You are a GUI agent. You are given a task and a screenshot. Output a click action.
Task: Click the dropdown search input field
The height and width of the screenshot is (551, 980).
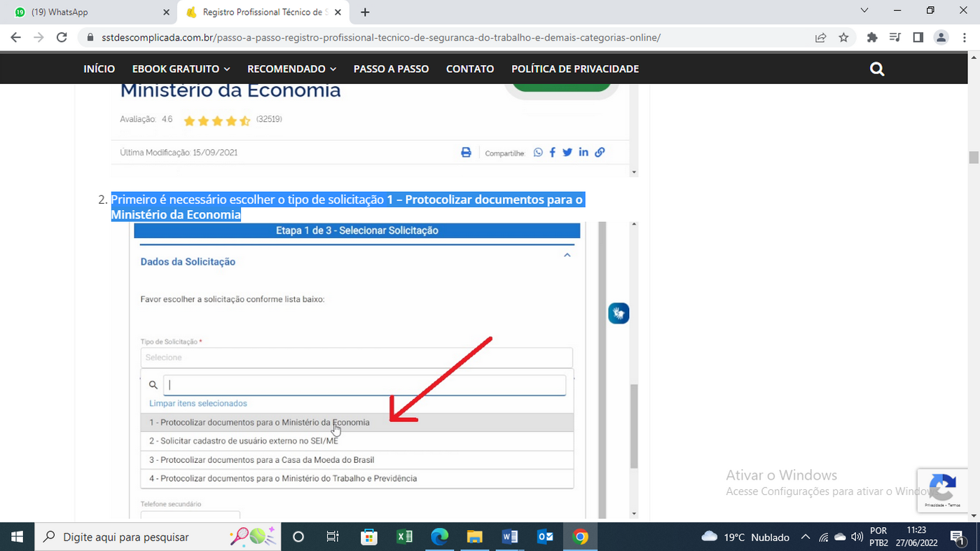(x=364, y=385)
